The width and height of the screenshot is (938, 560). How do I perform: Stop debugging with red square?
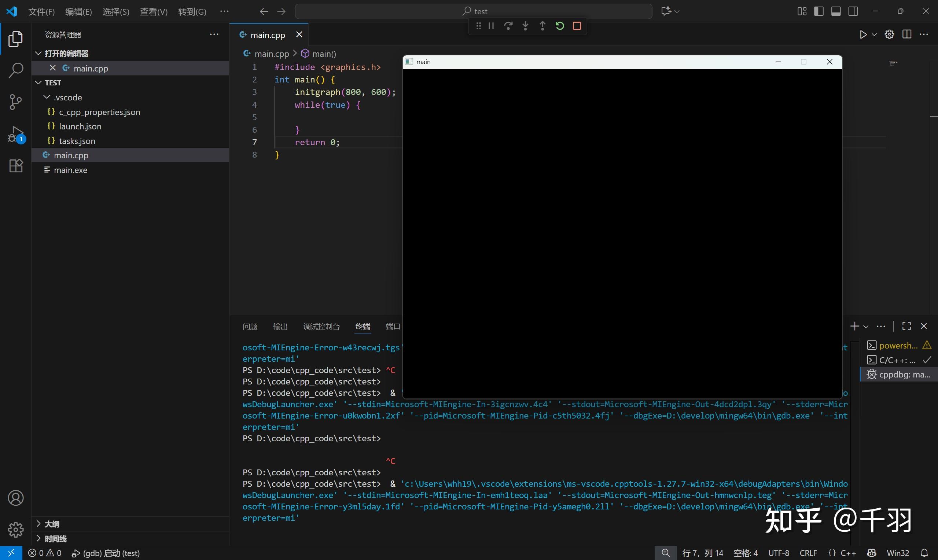tap(577, 26)
